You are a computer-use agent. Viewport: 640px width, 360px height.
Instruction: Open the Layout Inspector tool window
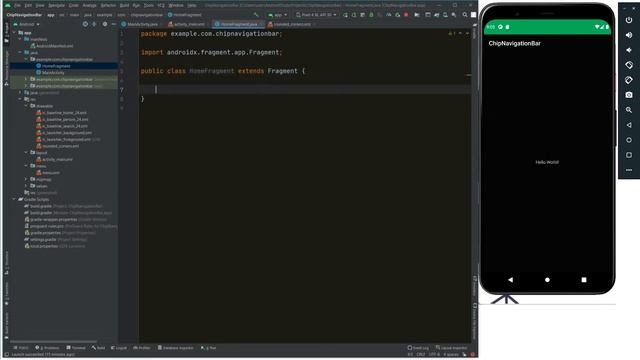pyautogui.click(x=451, y=348)
